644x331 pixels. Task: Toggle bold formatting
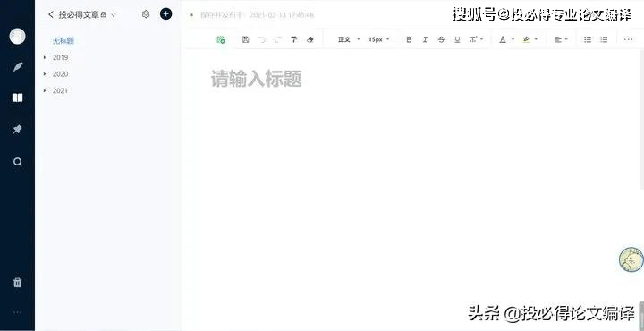pos(409,39)
